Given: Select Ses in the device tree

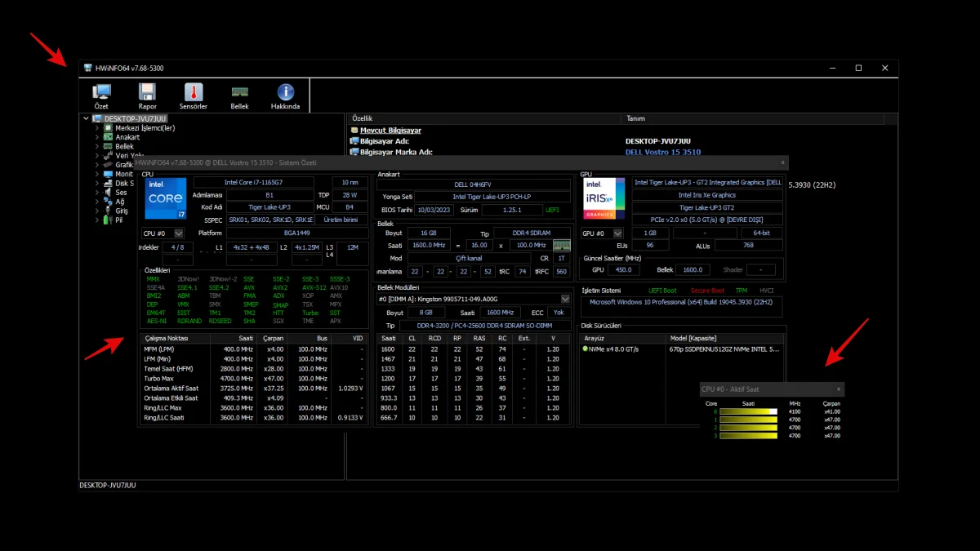Looking at the screenshot, I should tap(121, 193).
